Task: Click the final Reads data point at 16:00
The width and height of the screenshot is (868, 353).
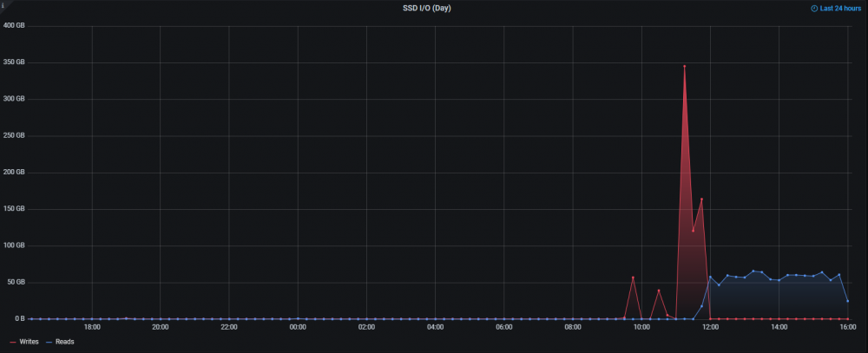Action: (x=847, y=301)
